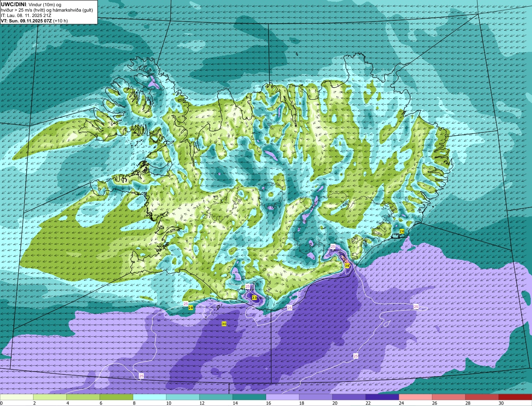532x406 pixels.
Task: Click the 16–18 m/s light lavender legend swatch
Action: pyautogui.click(x=283, y=397)
